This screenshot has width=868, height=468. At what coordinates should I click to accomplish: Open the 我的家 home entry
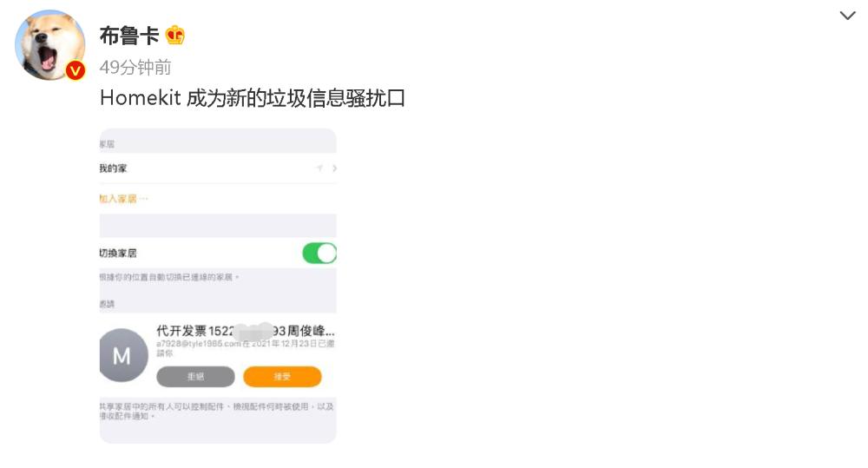click(218, 168)
